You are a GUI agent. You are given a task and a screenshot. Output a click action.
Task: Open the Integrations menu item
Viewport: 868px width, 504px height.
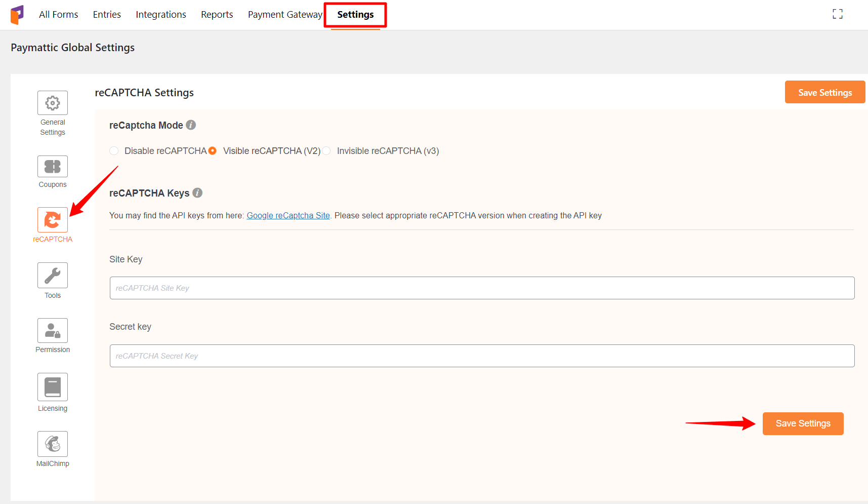point(161,15)
